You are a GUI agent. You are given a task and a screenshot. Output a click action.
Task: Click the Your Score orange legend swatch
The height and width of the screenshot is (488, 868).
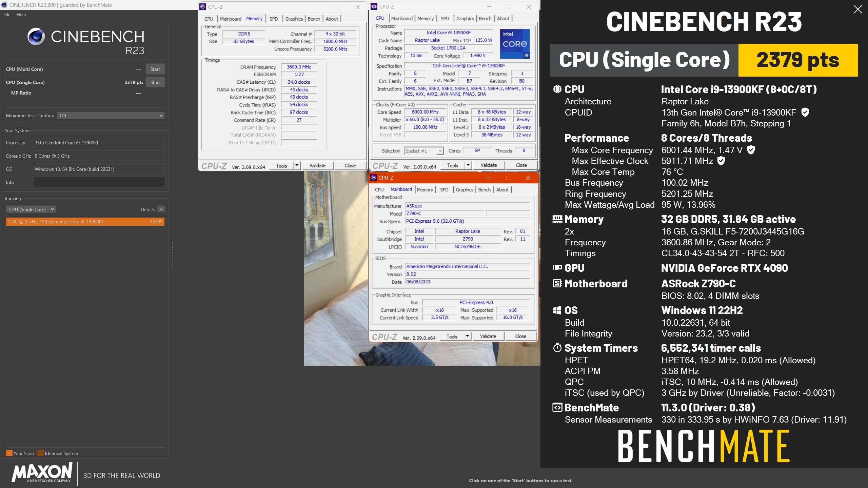(x=9, y=453)
